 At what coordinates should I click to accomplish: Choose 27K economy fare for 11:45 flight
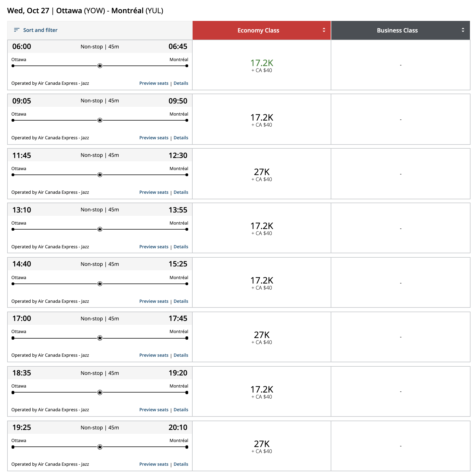(x=262, y=175)
